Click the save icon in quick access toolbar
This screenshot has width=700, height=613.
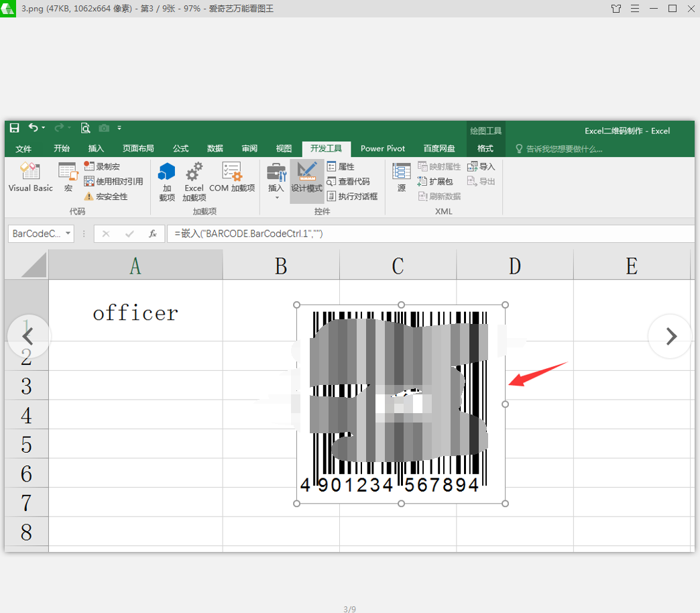[15, 128]
